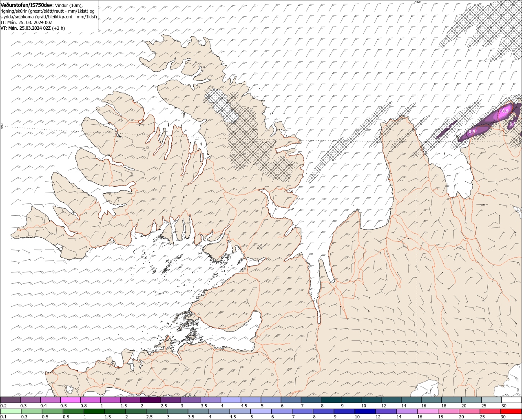Select the pale grey snow swatch 20–25

coord(471,400)
